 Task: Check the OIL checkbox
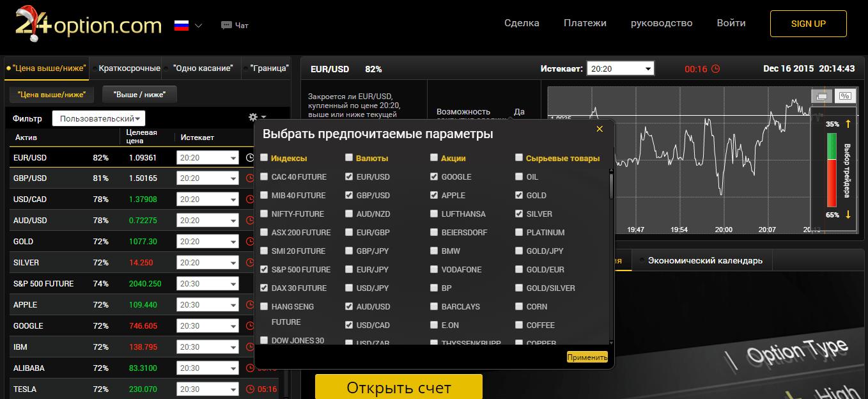tap(519, 176)
